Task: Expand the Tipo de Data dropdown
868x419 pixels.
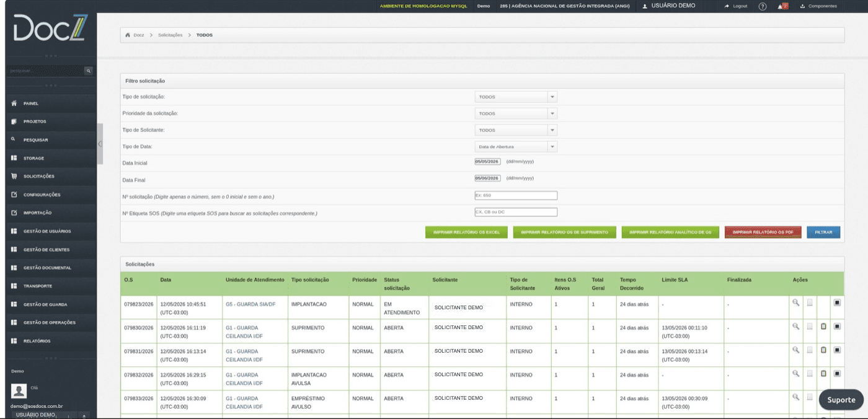Action: click(x=516, y=147)
